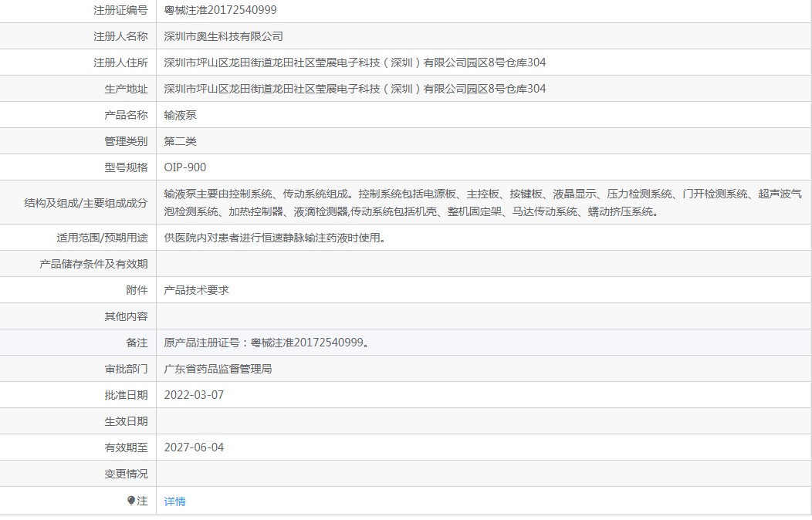Image resolution: width=812 pixels, height=520 pixels.
Task: Click the 其他内容 label
Action: [126, 316]
